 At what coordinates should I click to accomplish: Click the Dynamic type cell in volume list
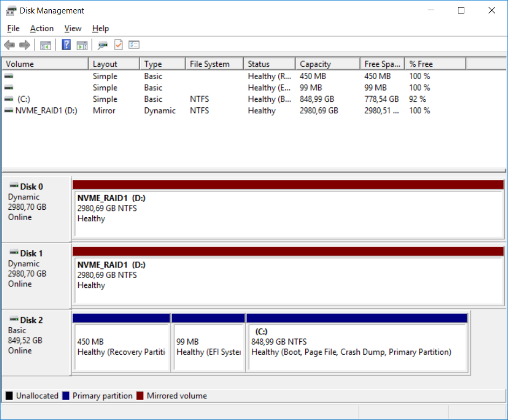(160, 111)
